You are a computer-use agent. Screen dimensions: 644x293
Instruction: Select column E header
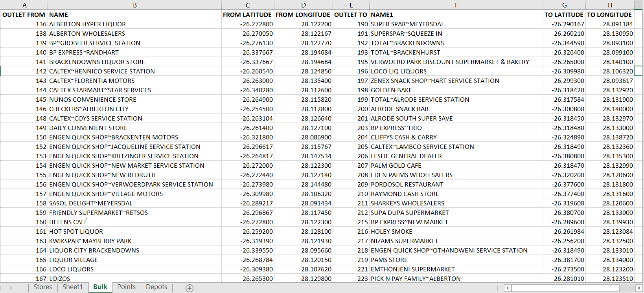point(351,5)
